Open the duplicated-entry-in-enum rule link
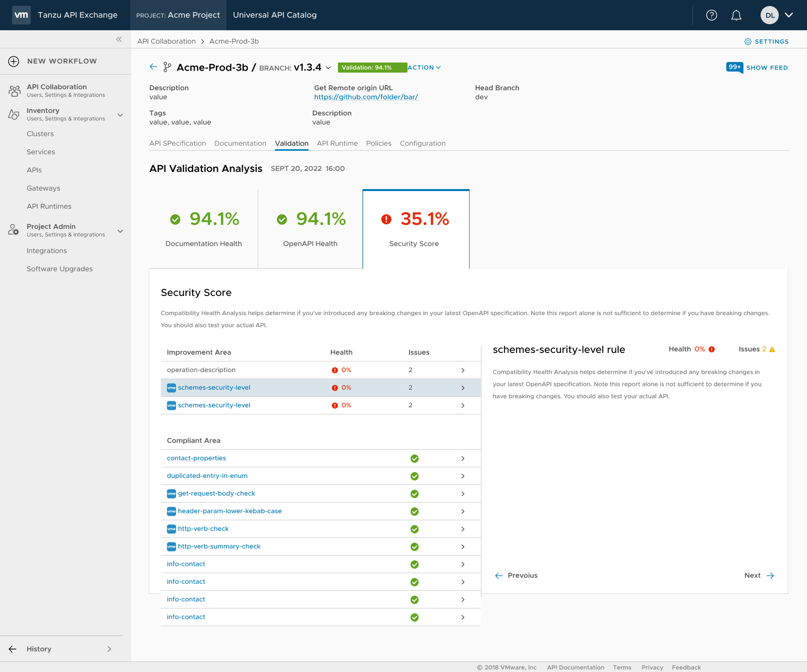Viewport: 807px width, 672px height. coord(207,476)
